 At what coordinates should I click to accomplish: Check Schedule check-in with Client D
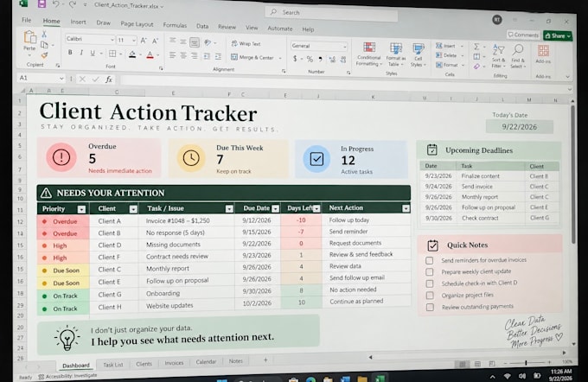coord(430,283)
